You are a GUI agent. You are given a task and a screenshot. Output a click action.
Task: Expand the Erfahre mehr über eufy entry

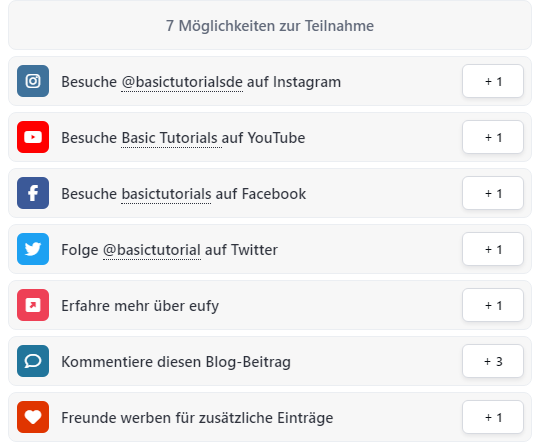coord(270,305)
